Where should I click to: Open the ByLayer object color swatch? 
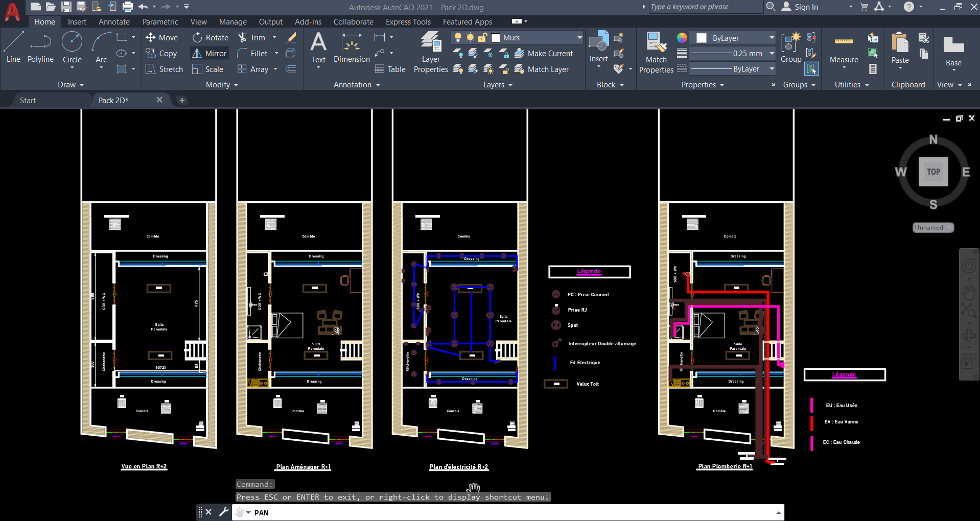click(x=702, y=38)
